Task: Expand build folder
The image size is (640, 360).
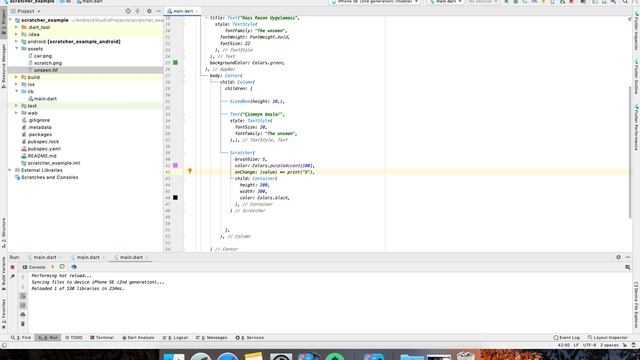Action: coord(16,77)
